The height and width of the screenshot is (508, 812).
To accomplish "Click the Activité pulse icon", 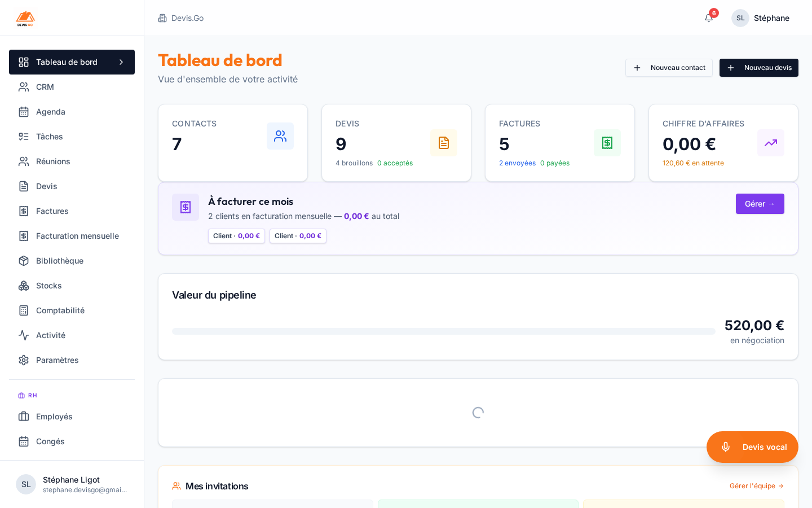I will (24, 335).
